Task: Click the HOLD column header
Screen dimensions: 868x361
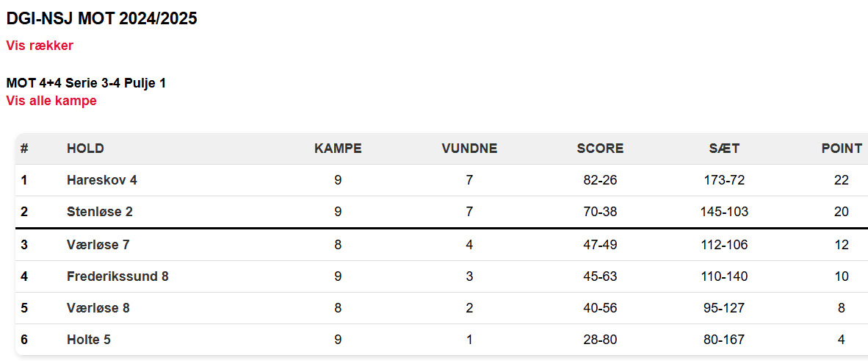Action: click(x=85, y=149)
